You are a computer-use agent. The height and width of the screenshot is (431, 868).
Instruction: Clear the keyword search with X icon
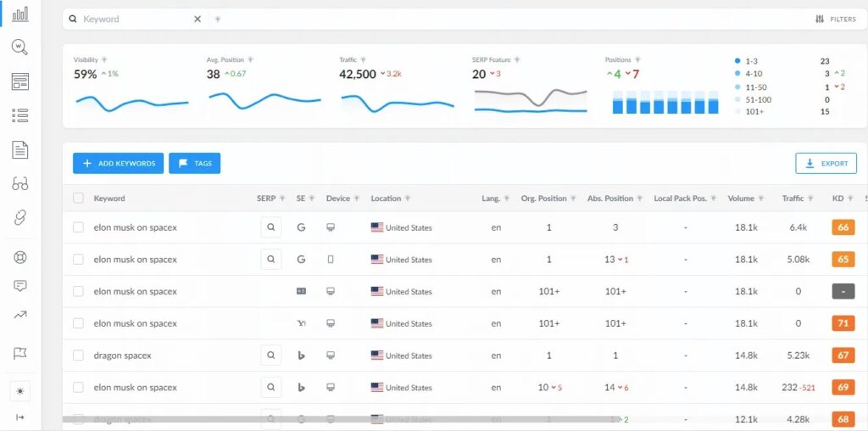197,19
